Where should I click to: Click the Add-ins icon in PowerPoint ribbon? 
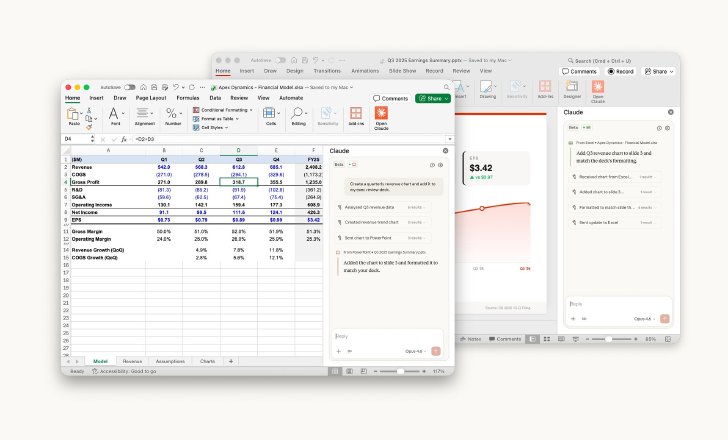pyautogui.click(x=545, y=86)
